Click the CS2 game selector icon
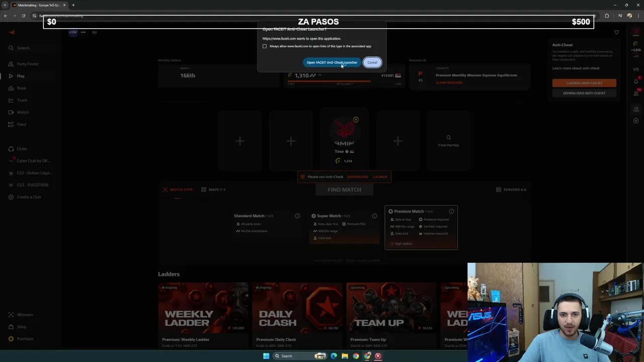 [73, 32]
